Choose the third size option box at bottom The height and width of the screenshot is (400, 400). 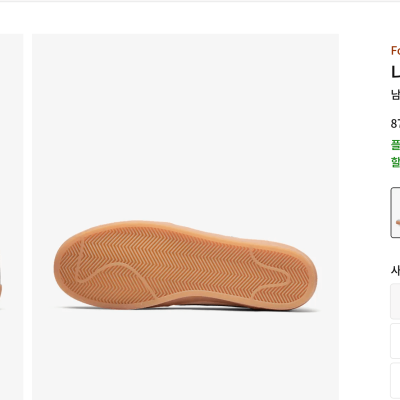tap(395, 381)
